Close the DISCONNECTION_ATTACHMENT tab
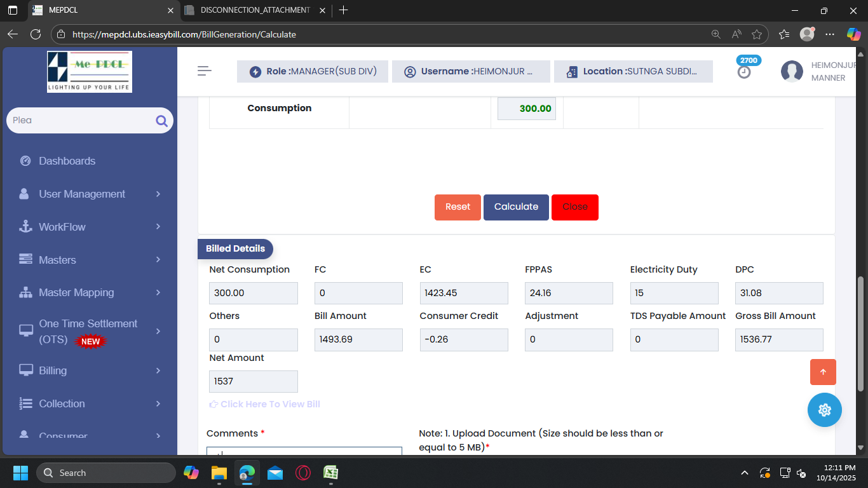 point(322,10)
